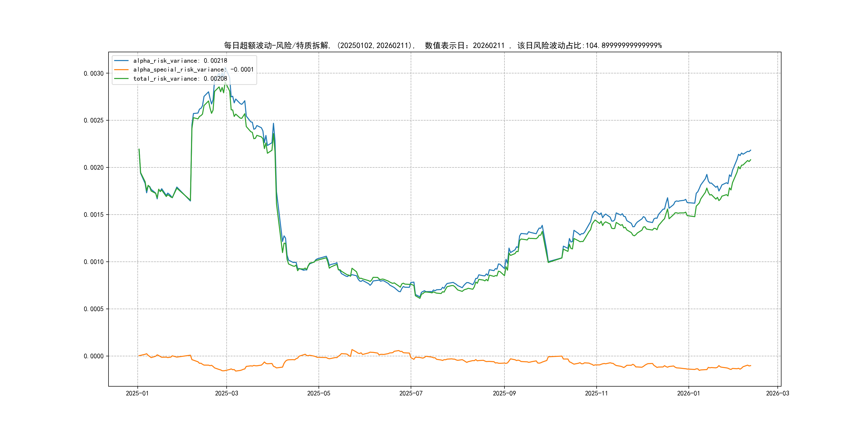Click the 0.0030 y-axis tick label
The width and height of the screenshot is (868, 434).
94,73
